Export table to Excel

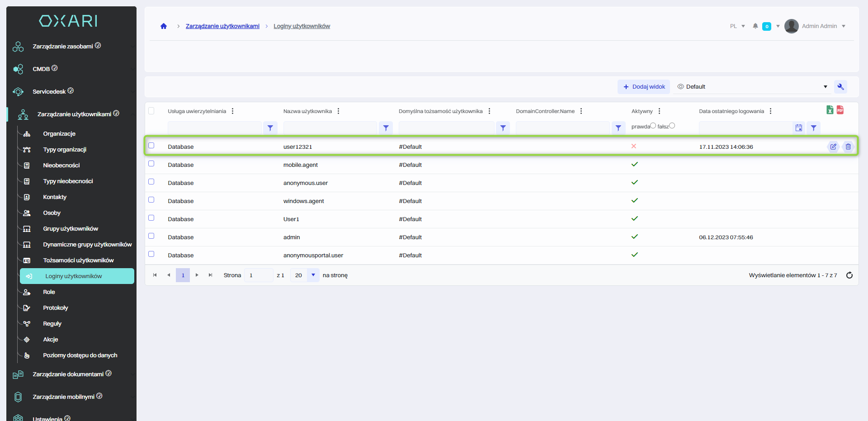coord(830,110)
